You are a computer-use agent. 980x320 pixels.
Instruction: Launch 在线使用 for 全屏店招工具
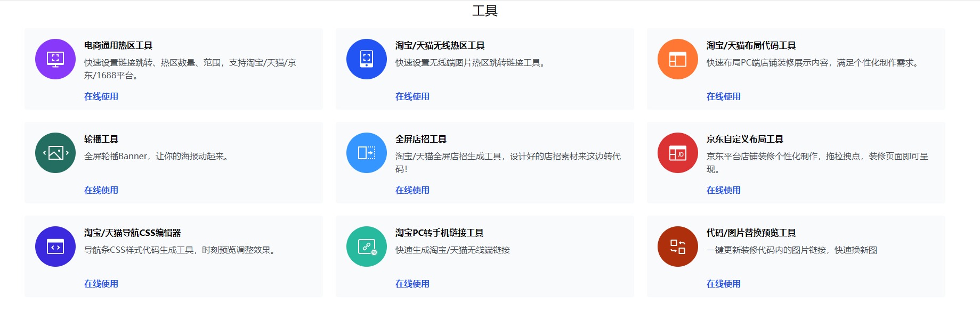pyautogui.click(x=412, y=190)
